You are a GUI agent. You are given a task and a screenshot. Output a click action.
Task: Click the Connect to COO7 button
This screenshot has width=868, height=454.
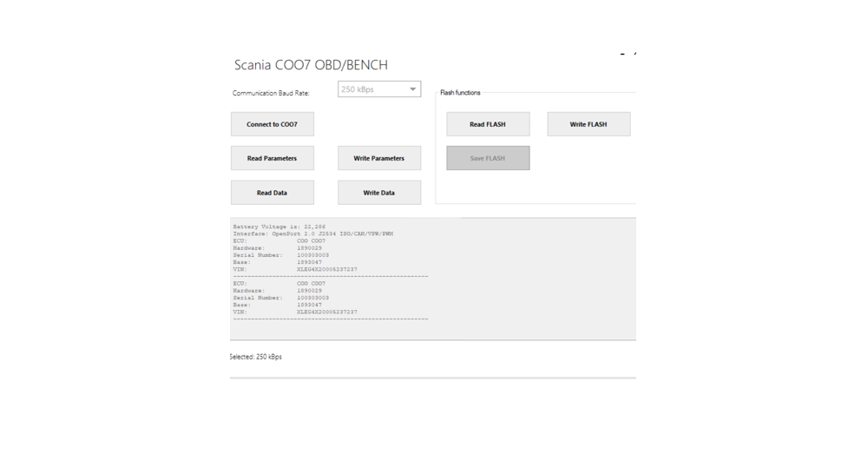[x=273, y=124]
